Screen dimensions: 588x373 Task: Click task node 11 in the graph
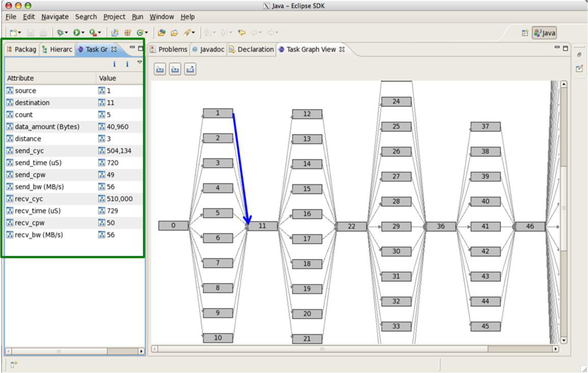(262, 226)
